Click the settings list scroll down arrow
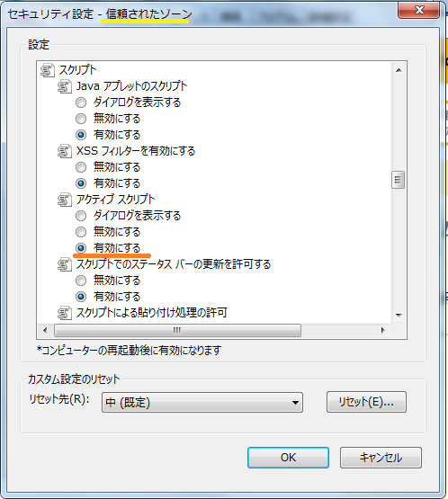The width and height of the screenshot is (448, 499). pyautogui.click(x=399, y=316)
